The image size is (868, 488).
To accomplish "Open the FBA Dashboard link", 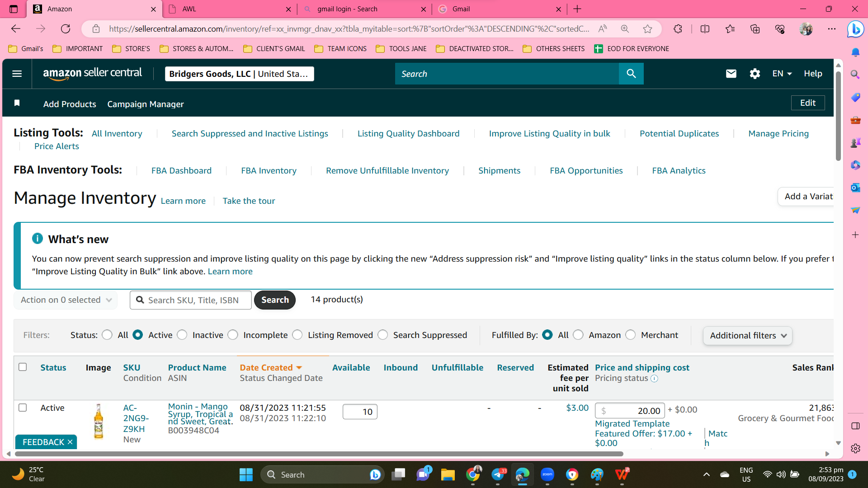I will [x=181, y=171].
